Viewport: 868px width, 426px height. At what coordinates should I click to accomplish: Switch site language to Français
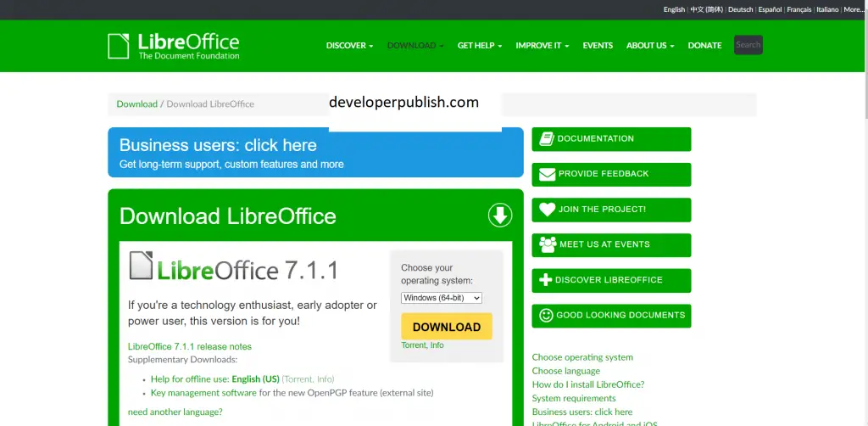tap(798, 9)
